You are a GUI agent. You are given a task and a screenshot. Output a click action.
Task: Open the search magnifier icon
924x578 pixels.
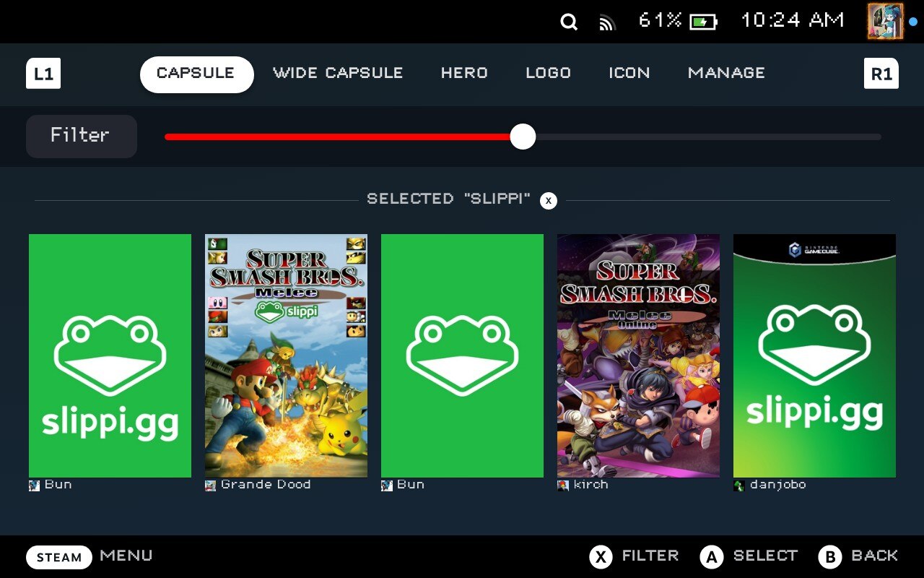569,22
